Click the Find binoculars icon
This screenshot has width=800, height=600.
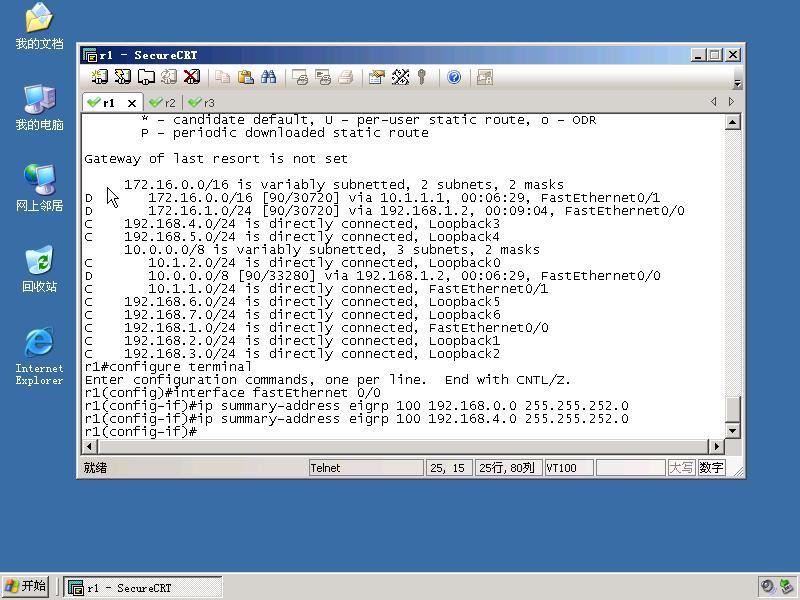[x=268, y=77]
